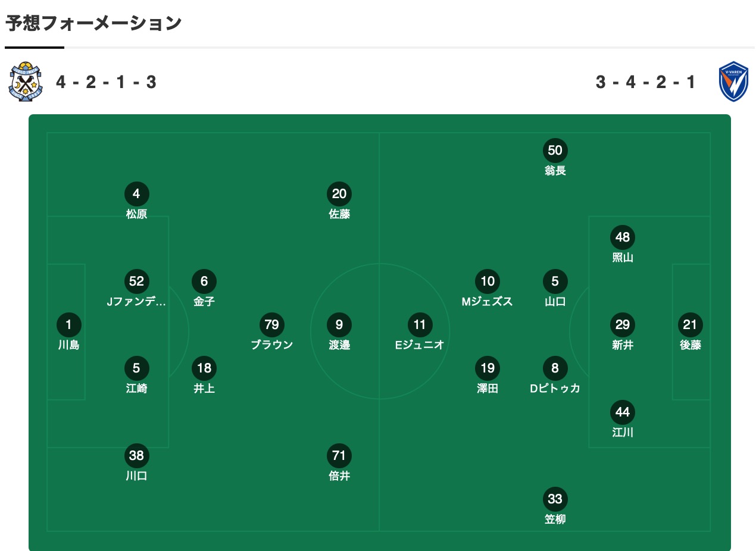This screenshot has width=756, height=551.
Task: Click player number 71 倍井
Action: [339, 456]
